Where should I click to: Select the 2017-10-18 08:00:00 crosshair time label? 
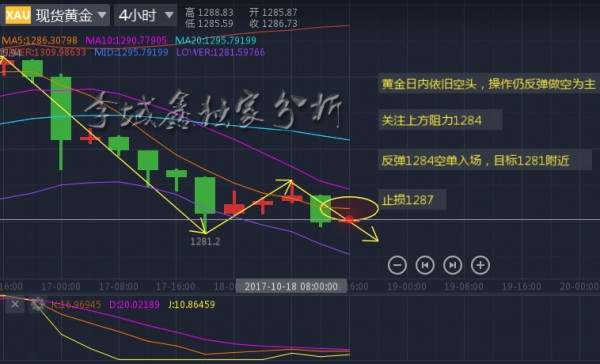pyautogui.click(x=291, y=286)
